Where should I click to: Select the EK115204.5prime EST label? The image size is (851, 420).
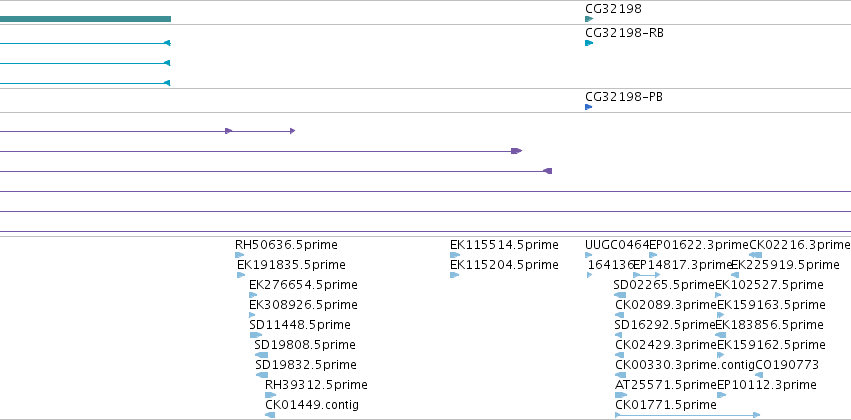tap(504, 265)
